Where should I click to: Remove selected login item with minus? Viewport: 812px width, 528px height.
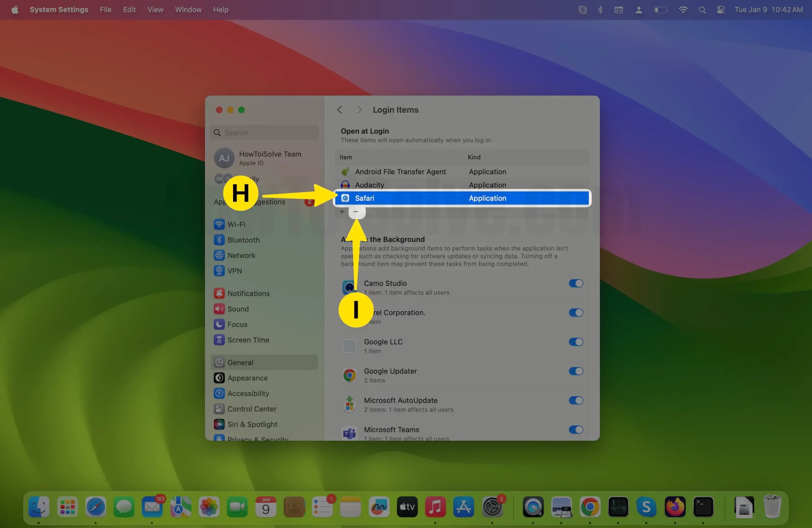click(356, 212)
